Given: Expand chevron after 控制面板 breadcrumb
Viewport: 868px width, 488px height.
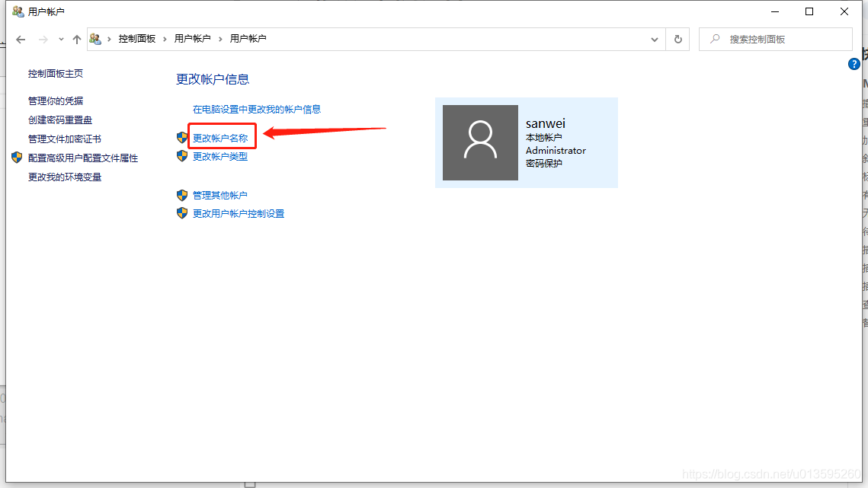Looking at the screenshot, I should click(165, 39).
